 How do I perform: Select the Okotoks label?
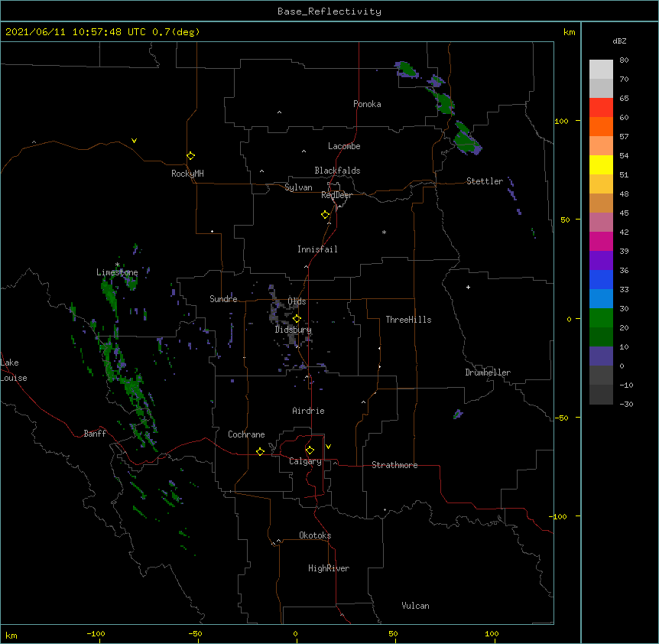(x=315, y=535)
